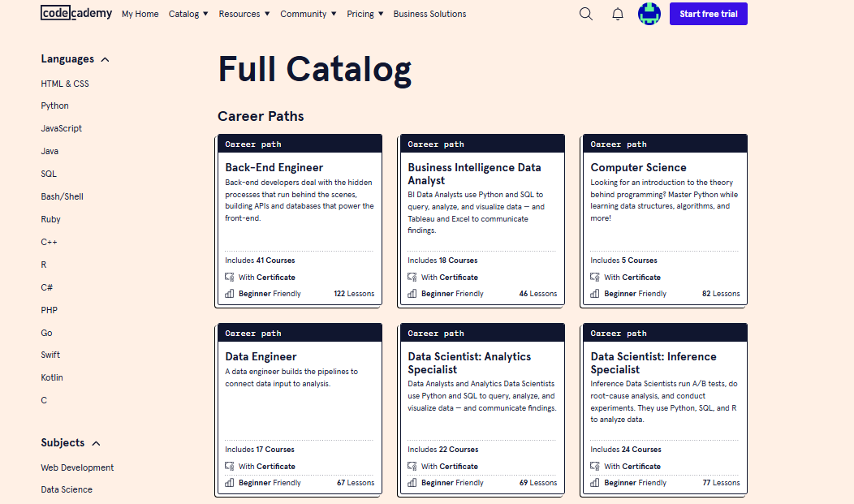Open the Resources dropdown menu
The width and height of the screenshot is (854, 504).
244,14
